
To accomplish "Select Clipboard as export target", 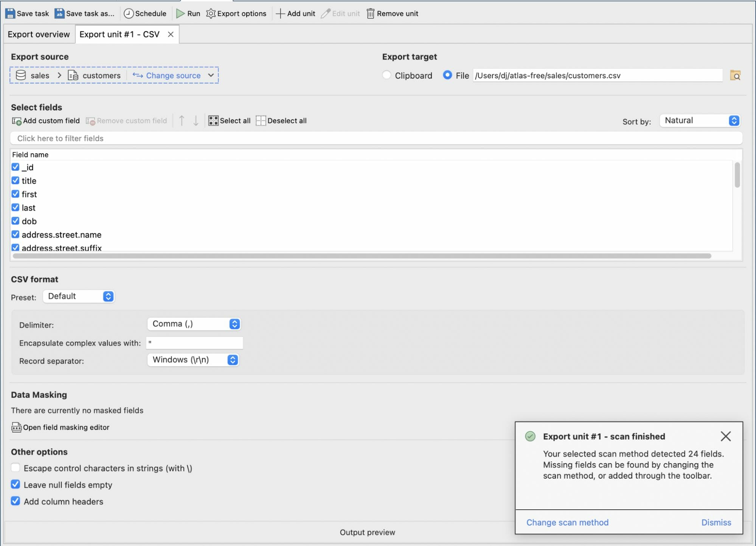I will click(387, 75).
